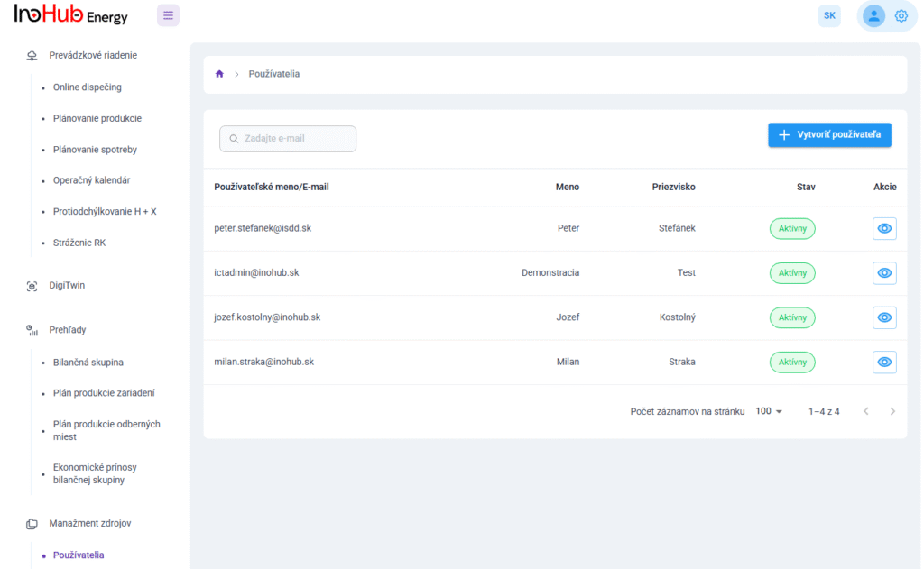This screenshot has height=569, width=924.
Task: Click eye icon for milan.straka@inohub.sk row
Action: pyautogui.click(x=884, y=363)
